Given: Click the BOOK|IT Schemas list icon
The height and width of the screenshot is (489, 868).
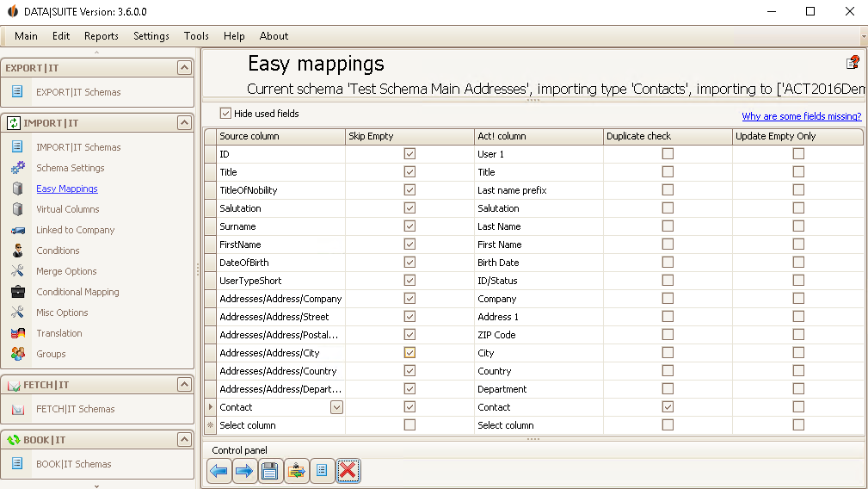Looking at the screenshot, I should pyautogui.click(x=17, y=463).
